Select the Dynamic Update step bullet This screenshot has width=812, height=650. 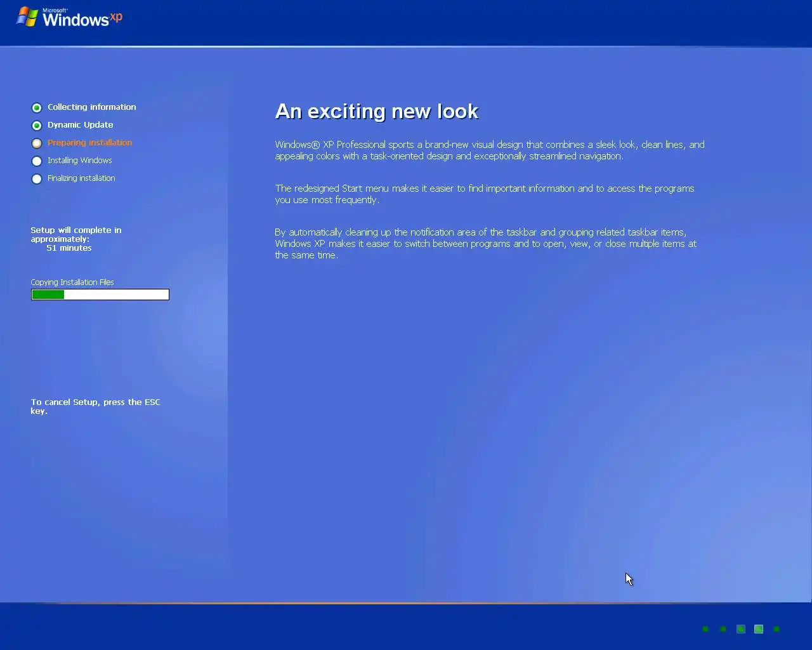tap(37, 126)
